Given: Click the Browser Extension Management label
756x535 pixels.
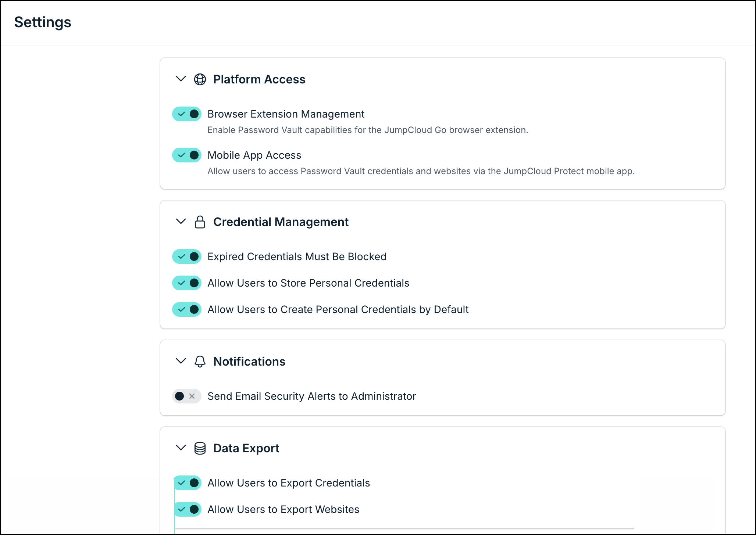Looking at the screenshot, I should tap(286, 114).
